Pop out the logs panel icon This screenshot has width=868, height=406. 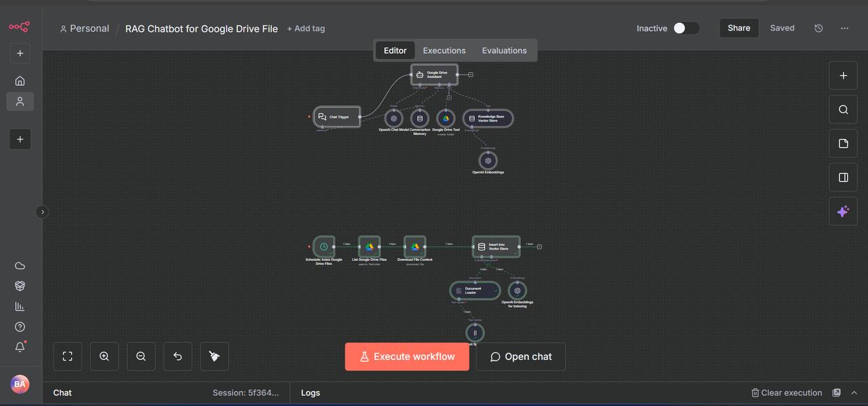tap(837, 392)
